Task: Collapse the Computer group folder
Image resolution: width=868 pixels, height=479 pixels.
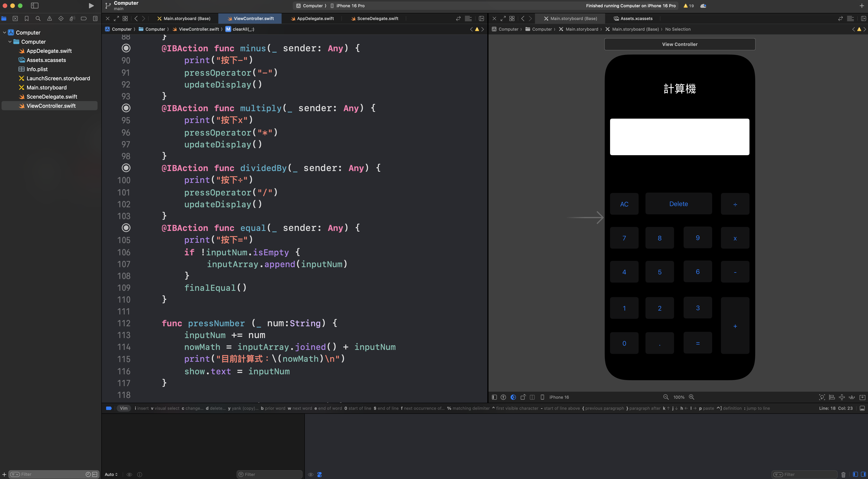Action: 10,42
